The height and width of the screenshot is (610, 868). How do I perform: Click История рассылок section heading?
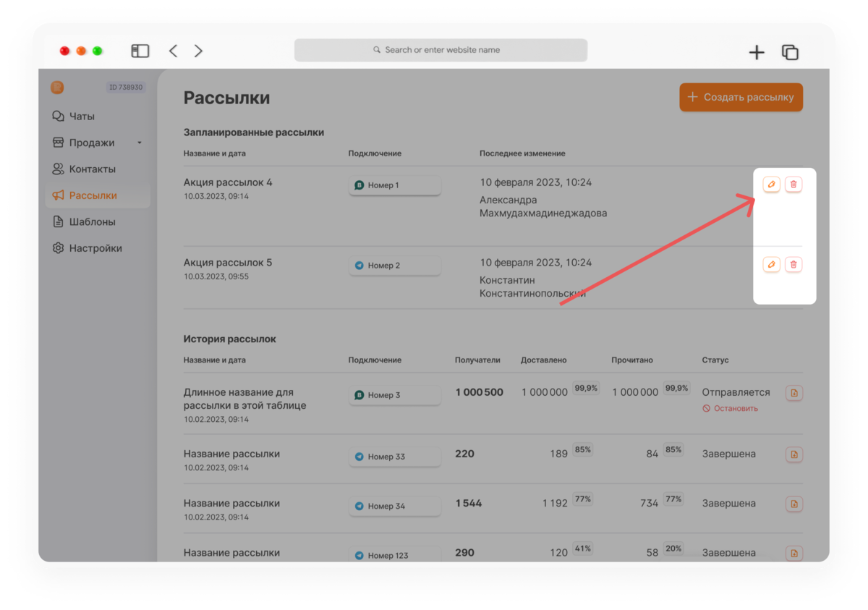230,339
